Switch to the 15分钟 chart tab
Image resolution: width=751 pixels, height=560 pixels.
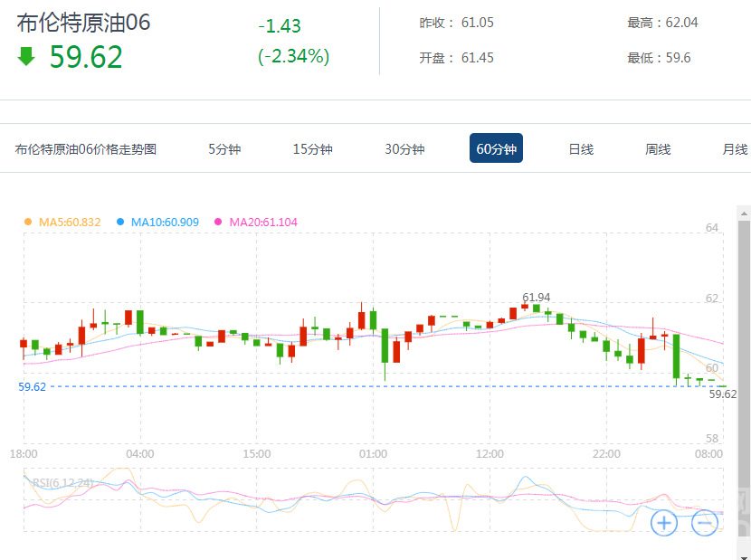tap(312, 149)
